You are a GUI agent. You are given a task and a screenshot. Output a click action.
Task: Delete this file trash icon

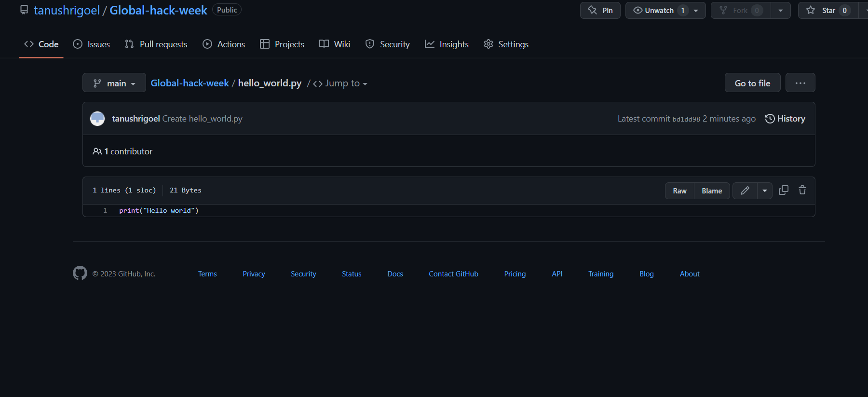802,190
